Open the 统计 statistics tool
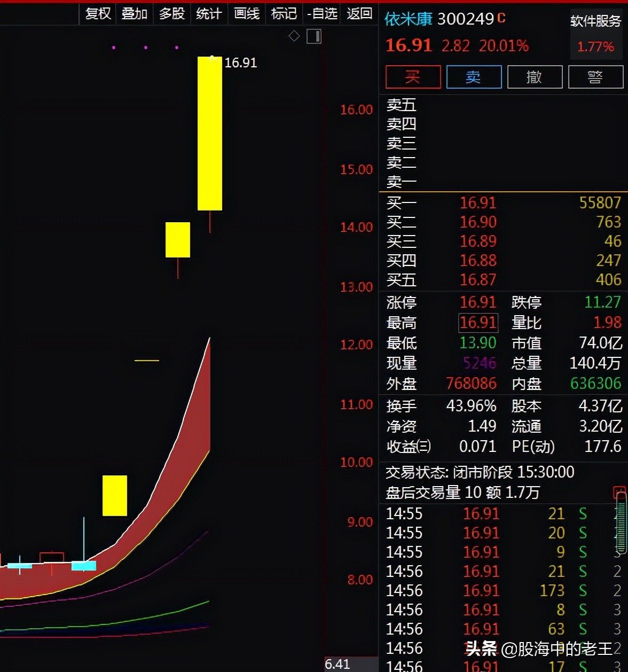 click(x=209, y=13)
